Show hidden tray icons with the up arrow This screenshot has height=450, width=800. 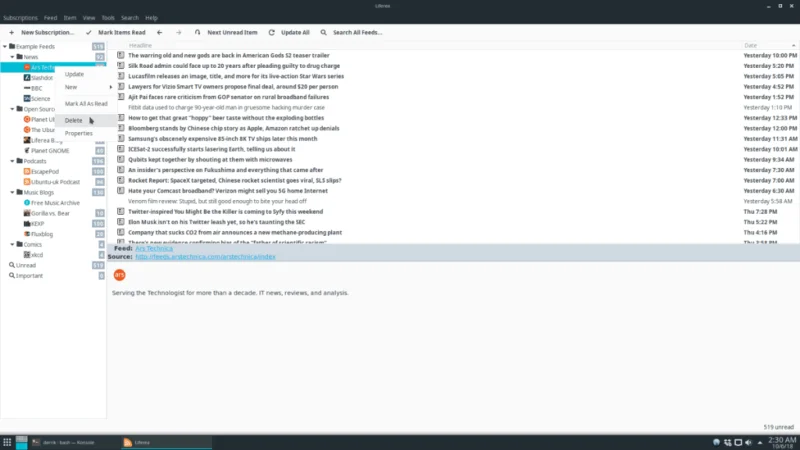(760, 442)
